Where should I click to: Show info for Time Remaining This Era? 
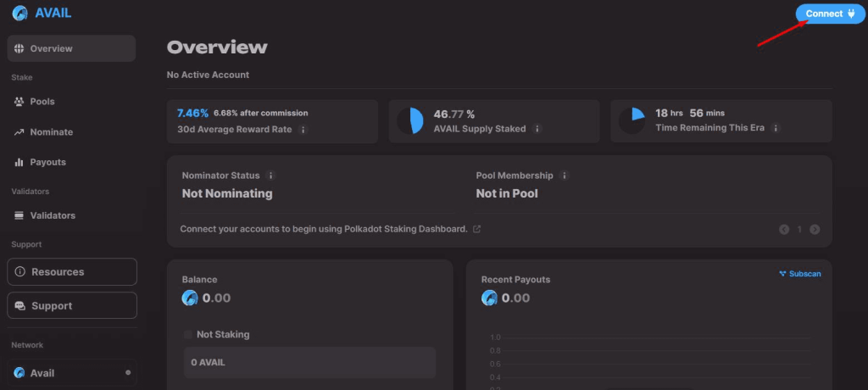coord(776,128)
